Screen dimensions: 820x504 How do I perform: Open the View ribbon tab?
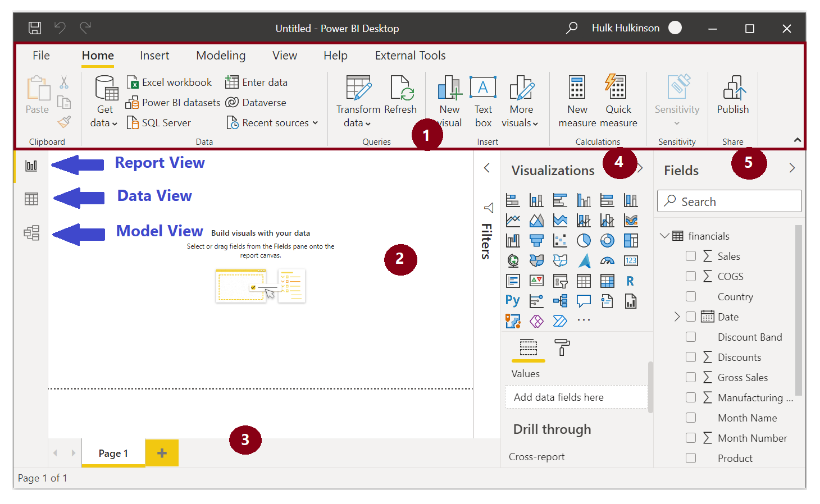coord(285,56)
